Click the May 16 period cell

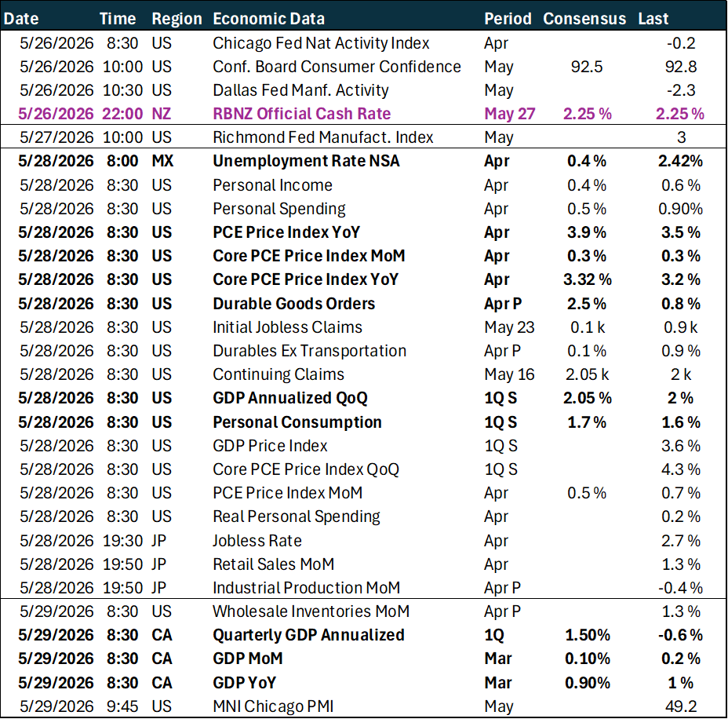(x=509, y=374)
